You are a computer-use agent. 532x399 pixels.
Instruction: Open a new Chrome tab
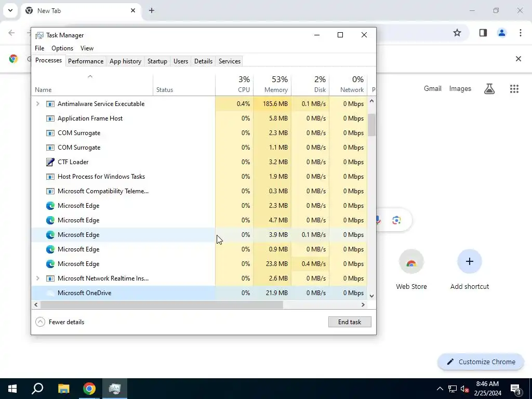pyautogui.click(x=152, y=10)
